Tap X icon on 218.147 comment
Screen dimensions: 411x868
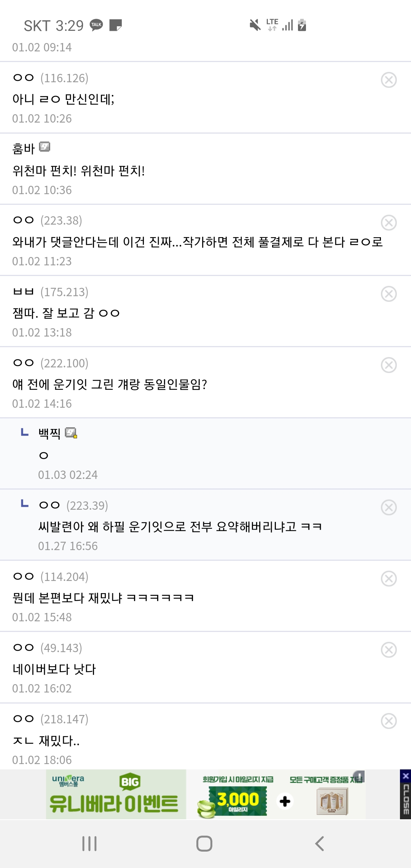(389, 721)
